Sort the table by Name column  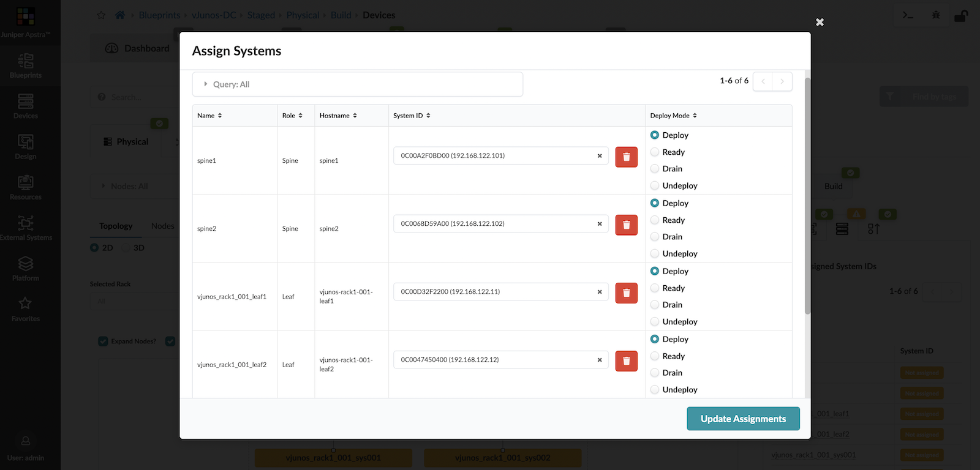click(x=209, y=116)
